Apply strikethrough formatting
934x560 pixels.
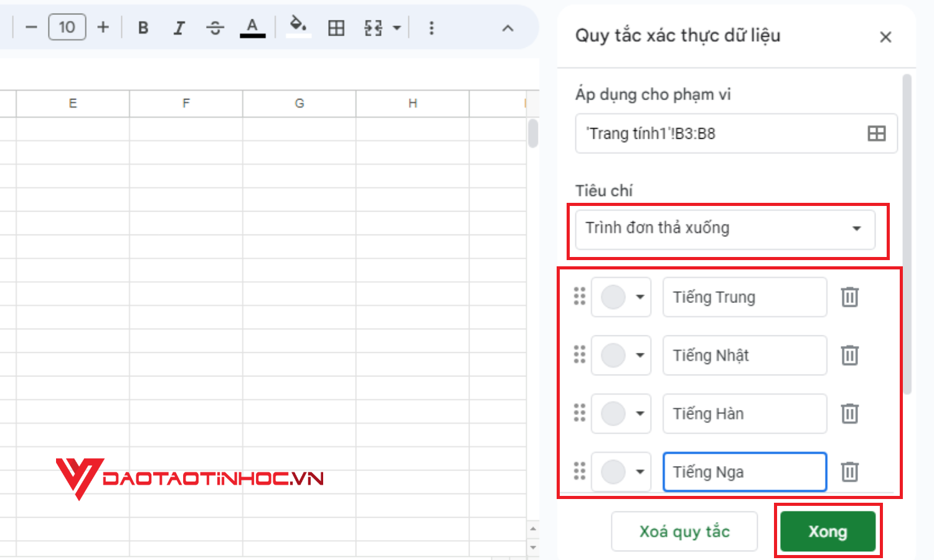[x=215, y=27]
